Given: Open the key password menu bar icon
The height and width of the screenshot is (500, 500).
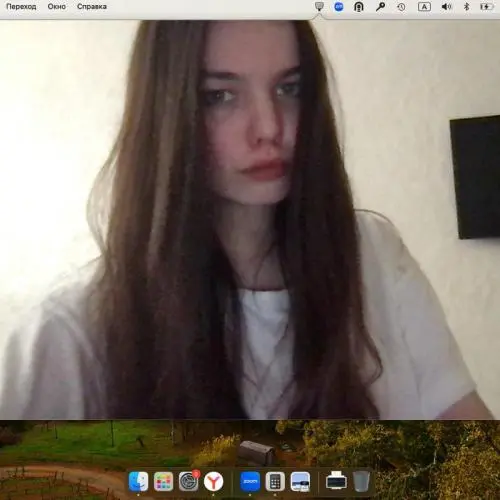Looking at the screenshot, I should (380, 7).
